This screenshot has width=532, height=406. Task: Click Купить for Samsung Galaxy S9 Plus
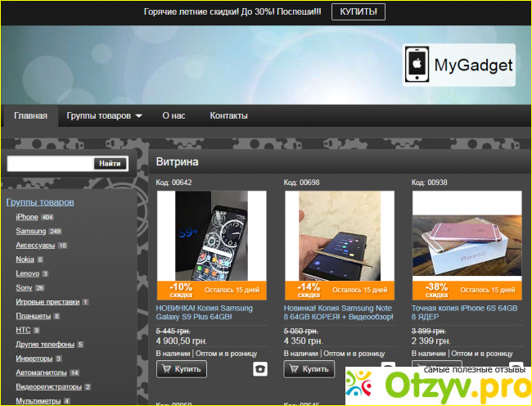[x=182, y=369]
